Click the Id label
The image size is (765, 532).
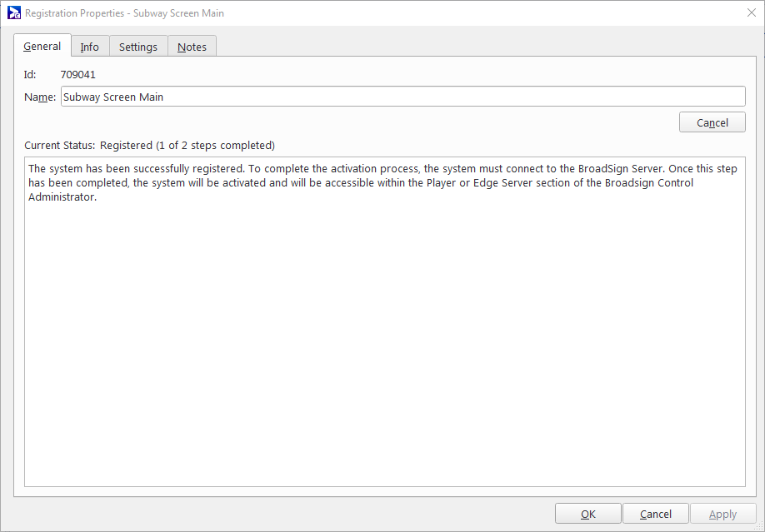[x=30, y=74]
